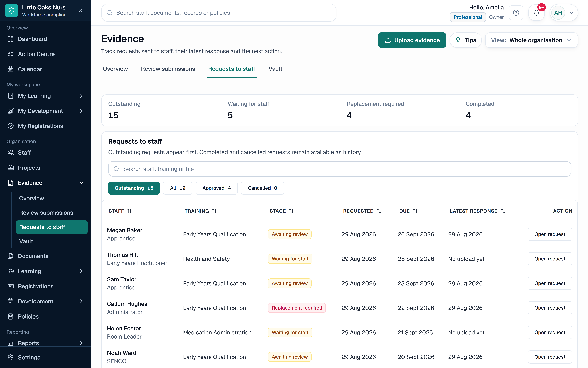588x368 pixels.
Task: Sort table by Due column arrows
Action: 415,211
